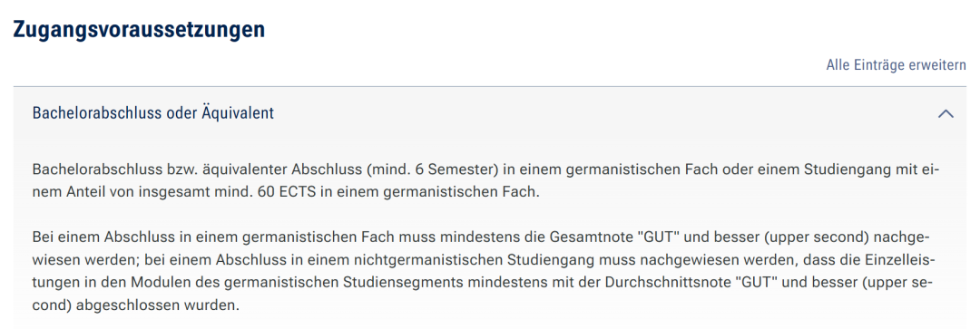Click the 'Zugangsvoraussetzungen' page heading

140,29
